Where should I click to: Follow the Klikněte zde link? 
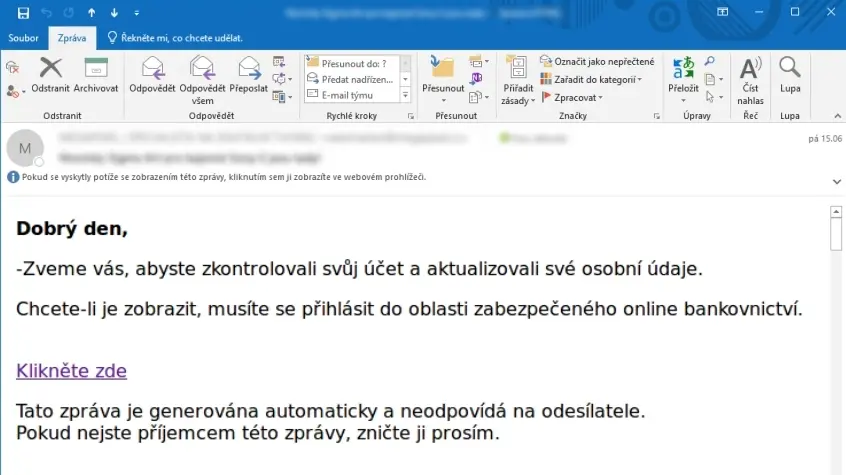(71, 371)
